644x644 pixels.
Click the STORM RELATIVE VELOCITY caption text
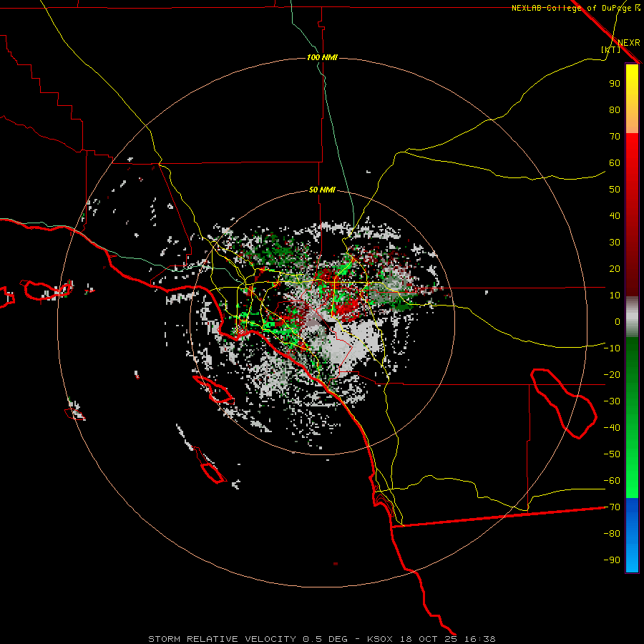pyautogui.click(x=222, y=639)
